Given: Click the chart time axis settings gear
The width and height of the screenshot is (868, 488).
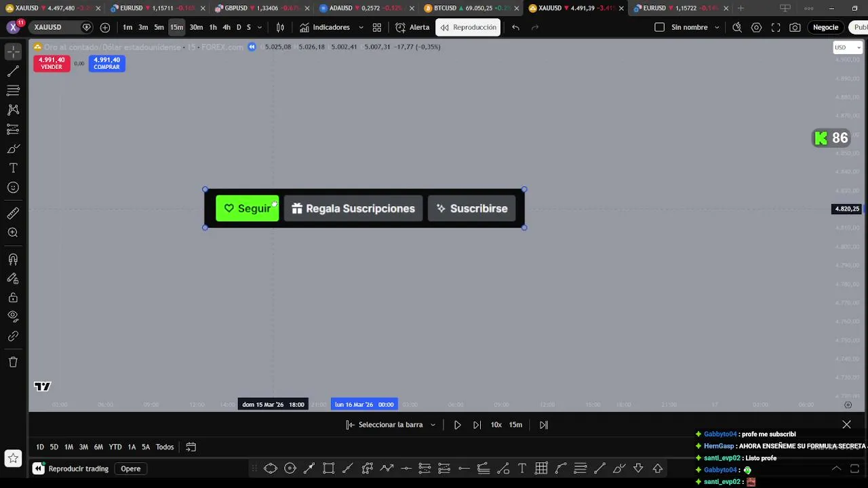Looking at the screenshot, I should 848,405.
